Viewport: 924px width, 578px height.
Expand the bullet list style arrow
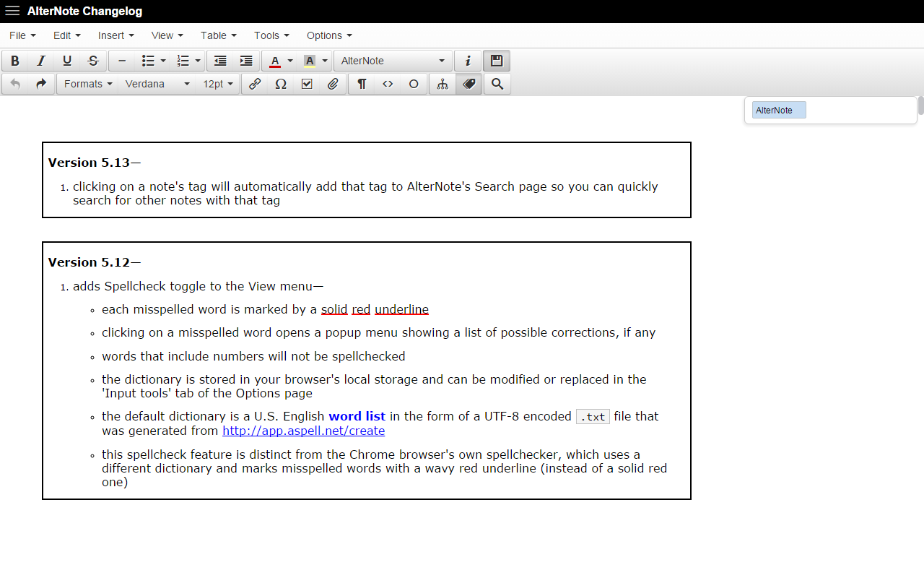(x=163, y=61)
